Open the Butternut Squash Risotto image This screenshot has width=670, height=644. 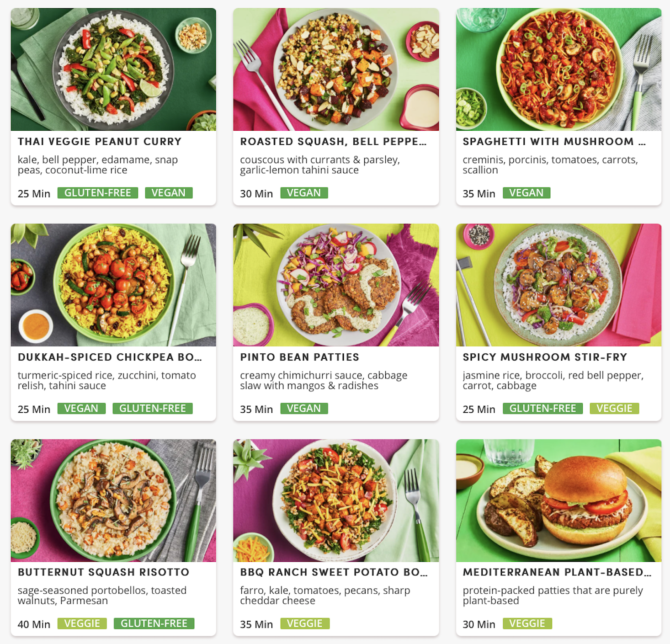pyautogui.click(x=113, y=500)
